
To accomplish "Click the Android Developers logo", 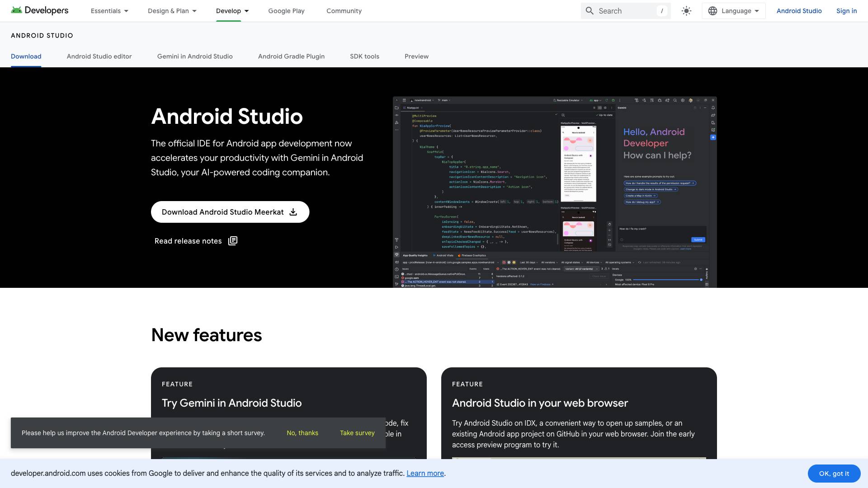I will pos(40,10).
